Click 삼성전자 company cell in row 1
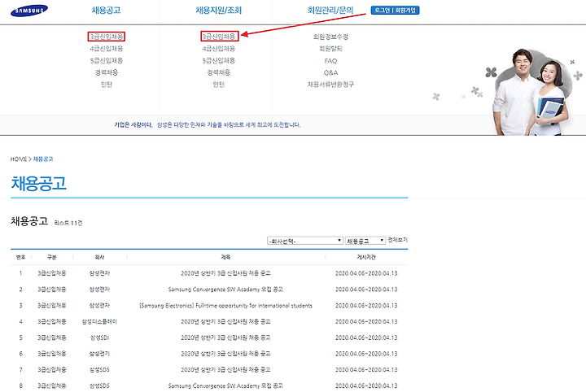The width and height of the screenshot is (586, 392). click(x=99, y=273)
